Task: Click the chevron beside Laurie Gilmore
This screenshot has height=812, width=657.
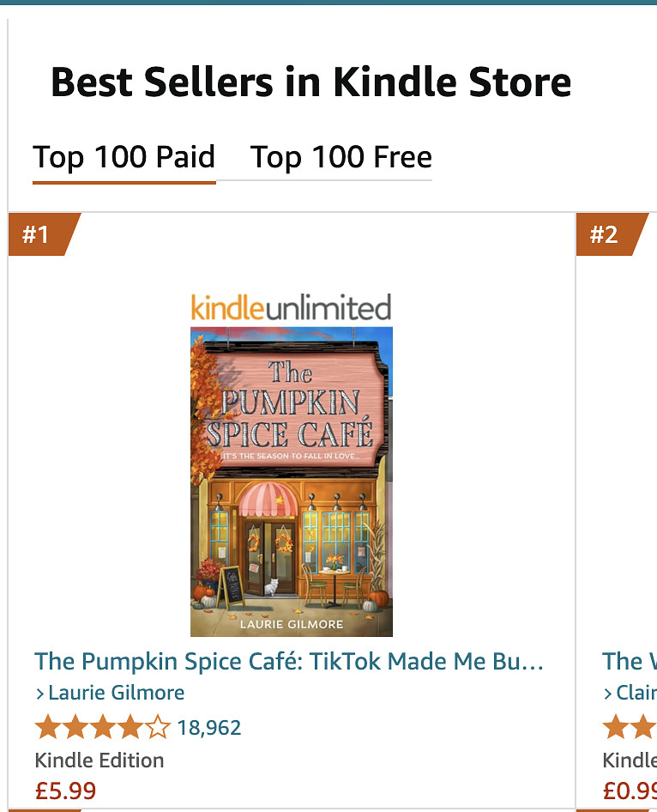Action: [x=40, y=694]
